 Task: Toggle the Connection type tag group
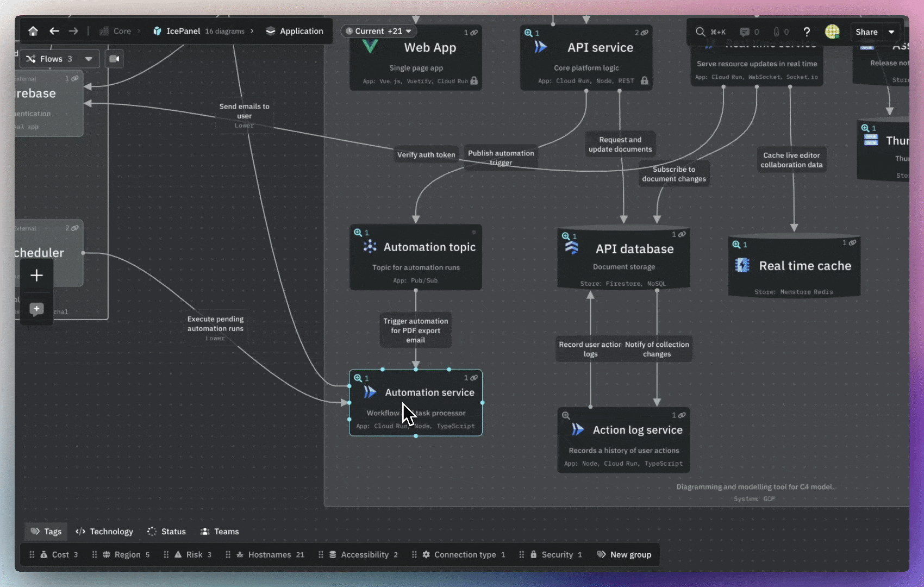pyautogui.click(x=464, y=554)
